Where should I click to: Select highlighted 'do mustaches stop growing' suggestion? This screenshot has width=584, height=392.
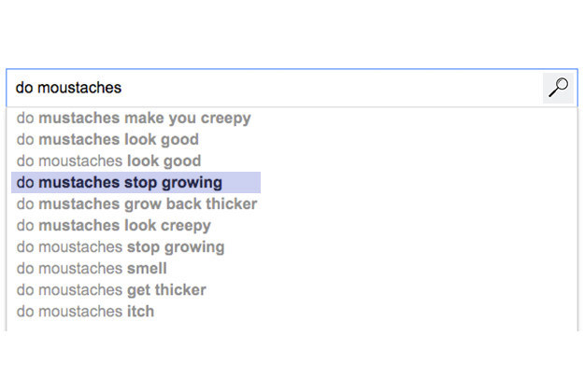click(135, 183)
